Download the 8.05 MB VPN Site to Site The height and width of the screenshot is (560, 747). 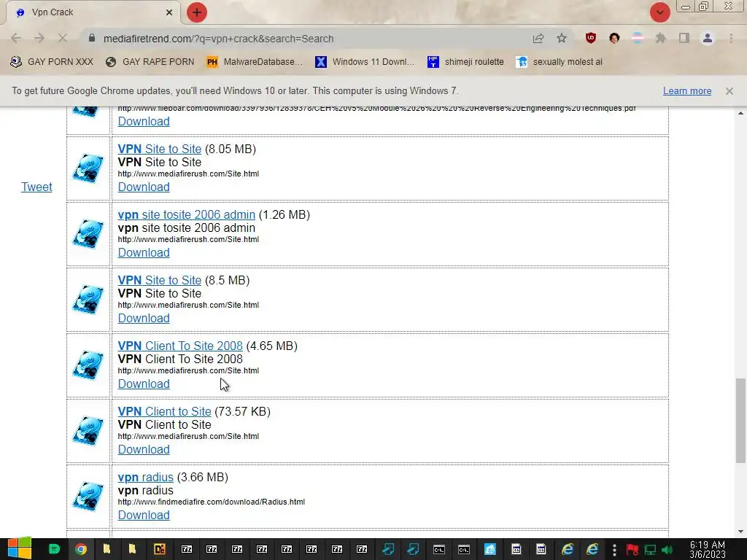click(144, 187)
